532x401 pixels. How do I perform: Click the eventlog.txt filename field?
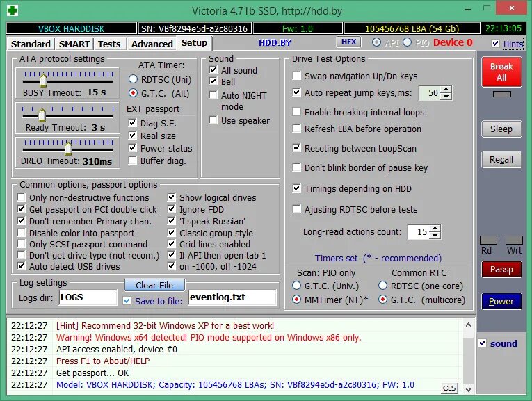point(232,297)
